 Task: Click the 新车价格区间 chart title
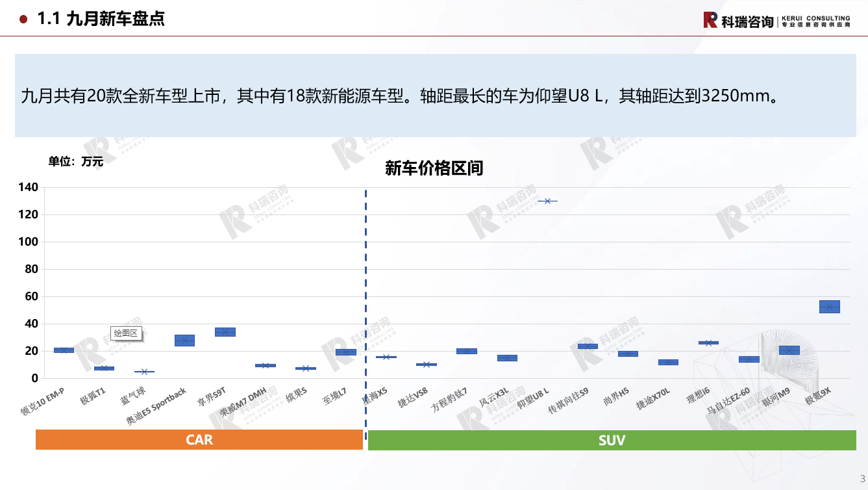click(x=434, y=169)
